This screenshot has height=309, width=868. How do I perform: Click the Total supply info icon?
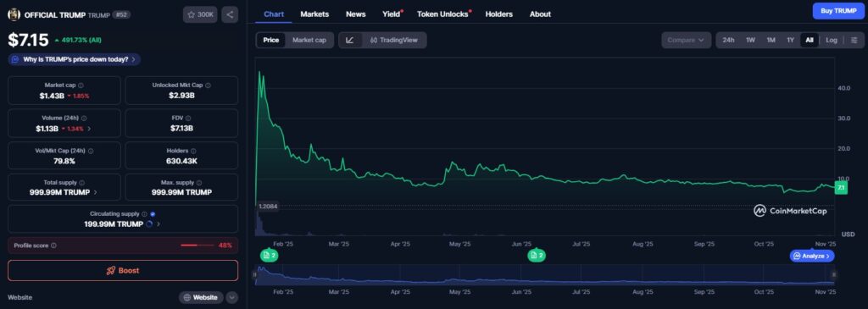(x=82, y=182)
